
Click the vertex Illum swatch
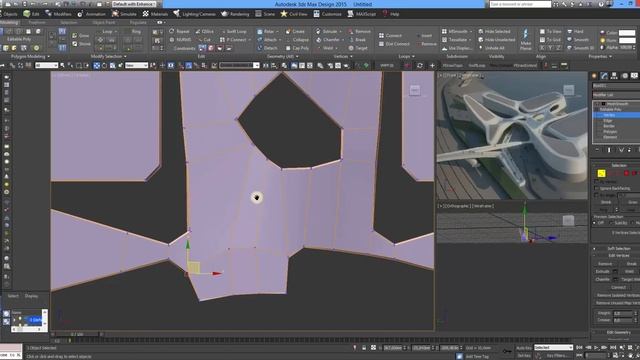627,40
